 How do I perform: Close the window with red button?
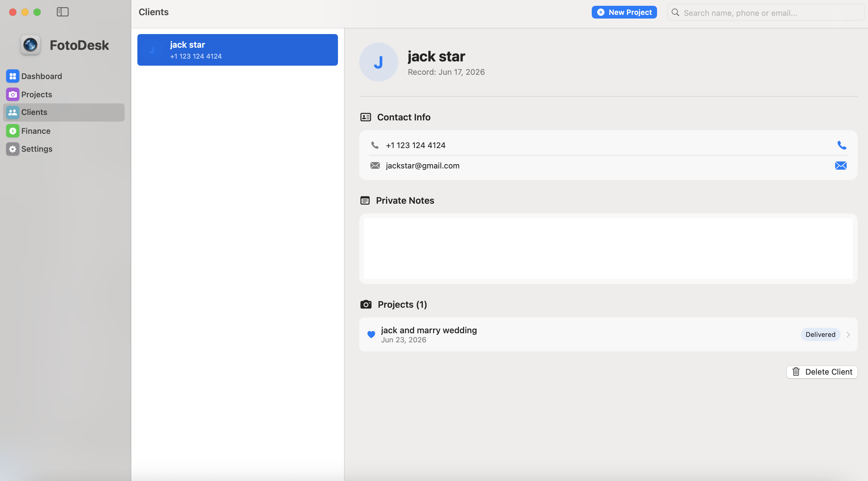[13, 12]
